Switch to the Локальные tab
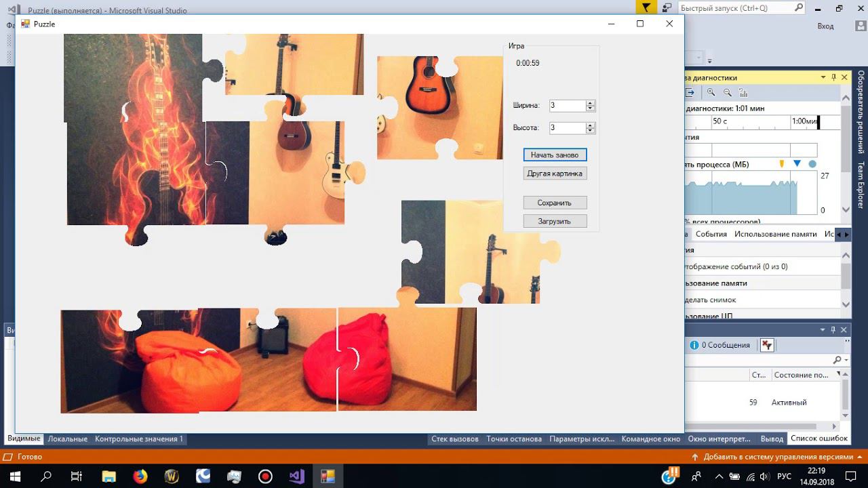868x488 pixels. point(67,439)
